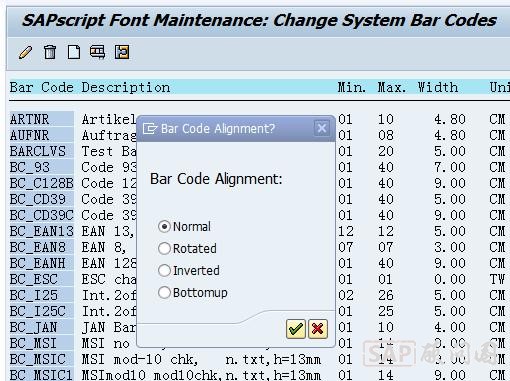This screenshot has height=381, width=510.
Task: Click the Width column header
Action: point(438,88)
